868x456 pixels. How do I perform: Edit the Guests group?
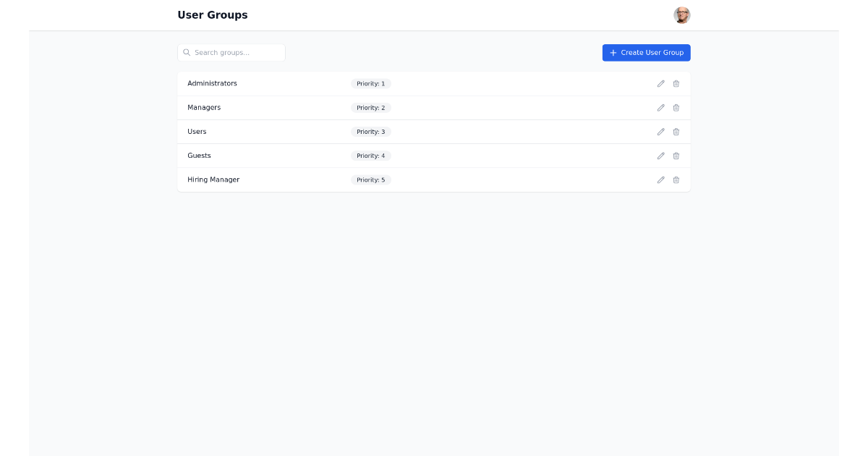click(660, 156)
